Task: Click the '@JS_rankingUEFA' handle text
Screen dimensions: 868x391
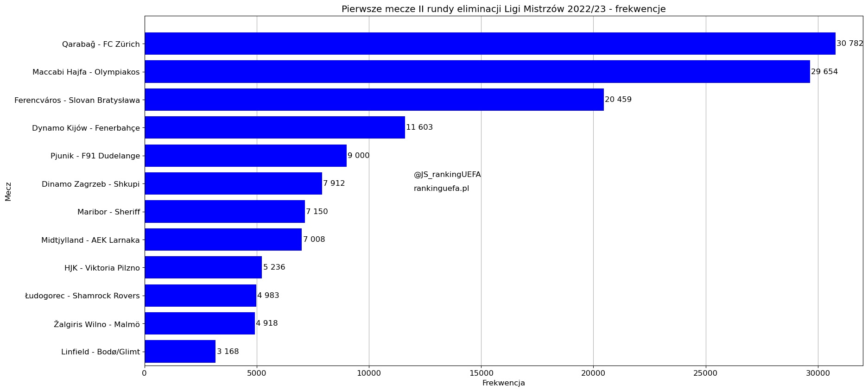Action: click(447, 175)
